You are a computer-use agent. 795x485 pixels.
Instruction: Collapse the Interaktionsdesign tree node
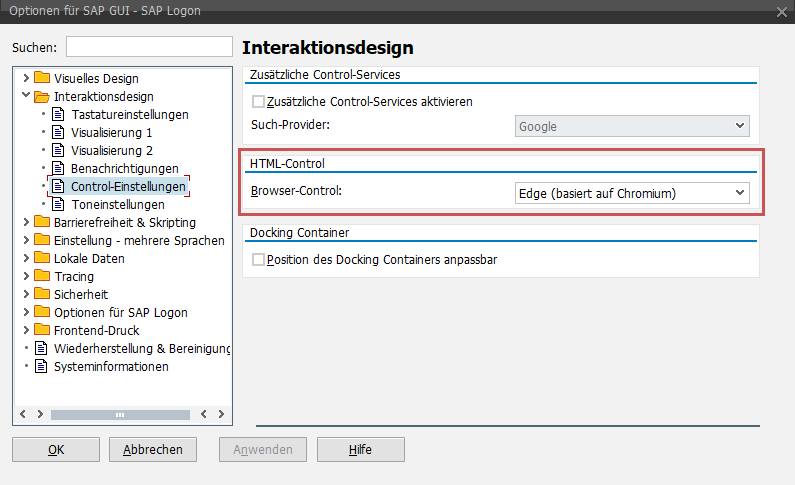coord(26,95)
